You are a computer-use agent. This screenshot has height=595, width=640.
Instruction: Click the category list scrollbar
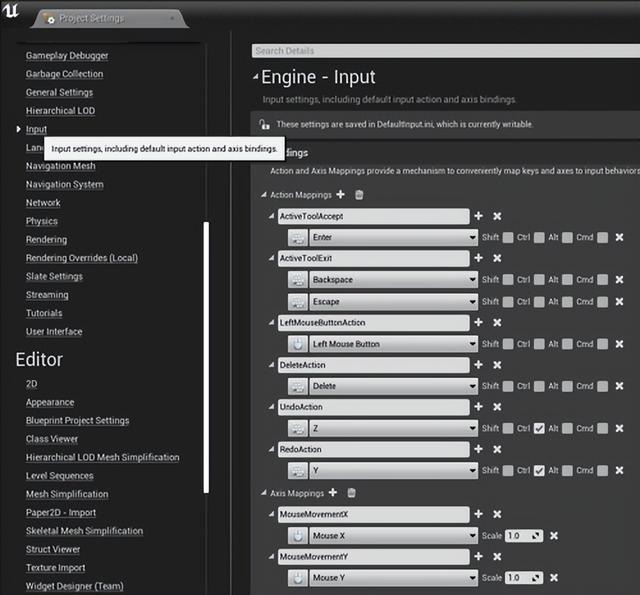[206, 357]
